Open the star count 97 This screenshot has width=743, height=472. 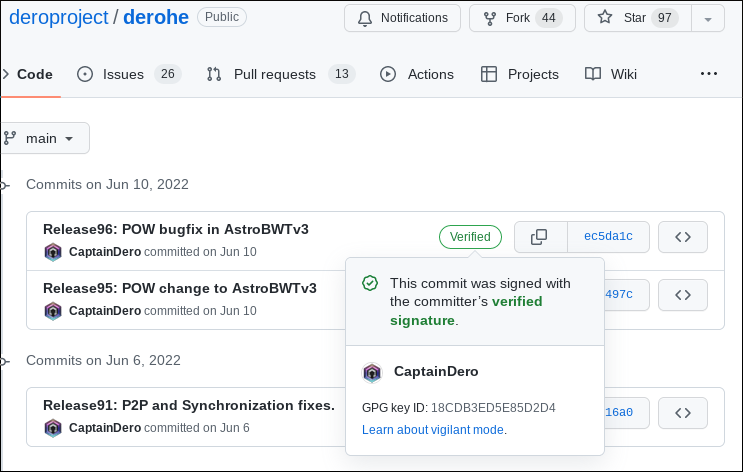tap(664, 18)
